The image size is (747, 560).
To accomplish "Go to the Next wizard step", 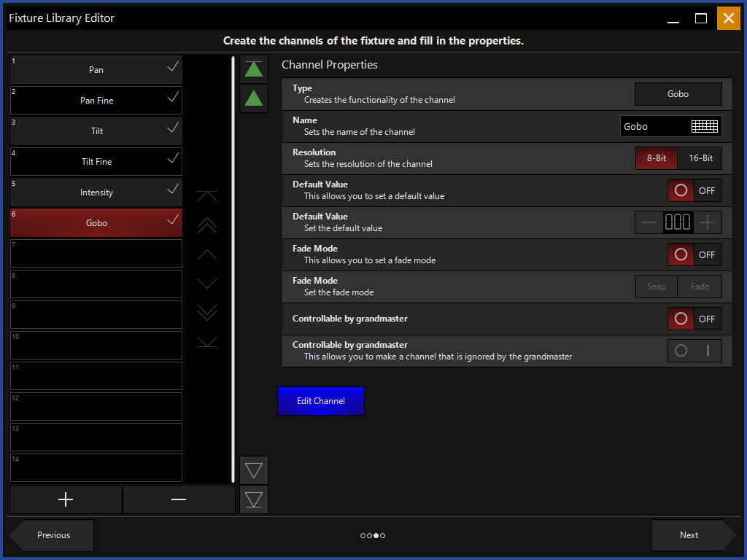I will (x=690, y=535).
